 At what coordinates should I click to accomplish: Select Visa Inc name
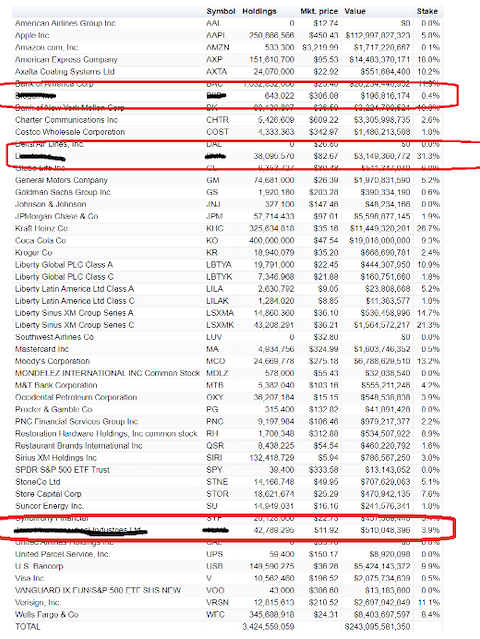coord(29,578)
